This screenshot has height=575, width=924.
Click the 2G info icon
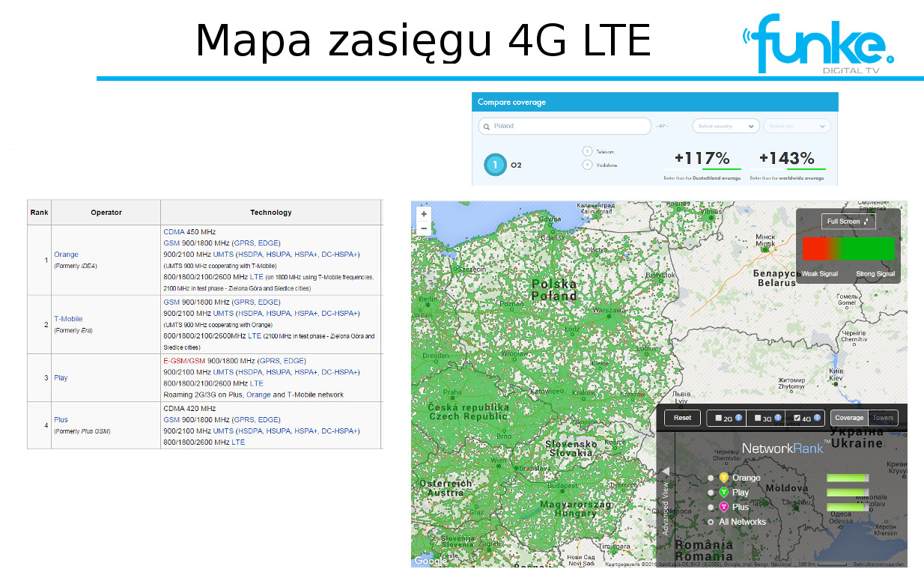pyautogui.click(x=739, y=418)
